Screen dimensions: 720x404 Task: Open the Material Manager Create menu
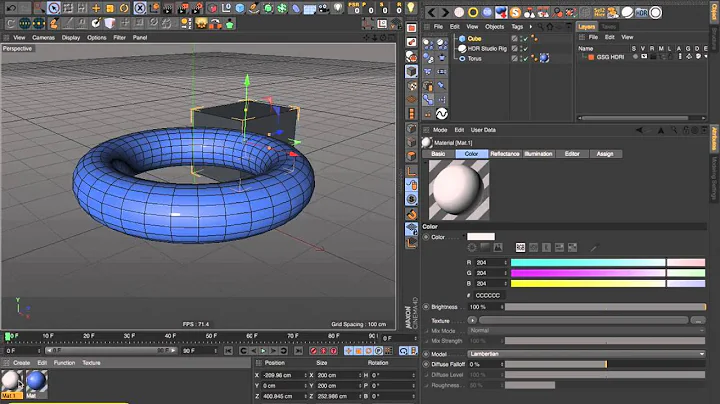(21, 363)
